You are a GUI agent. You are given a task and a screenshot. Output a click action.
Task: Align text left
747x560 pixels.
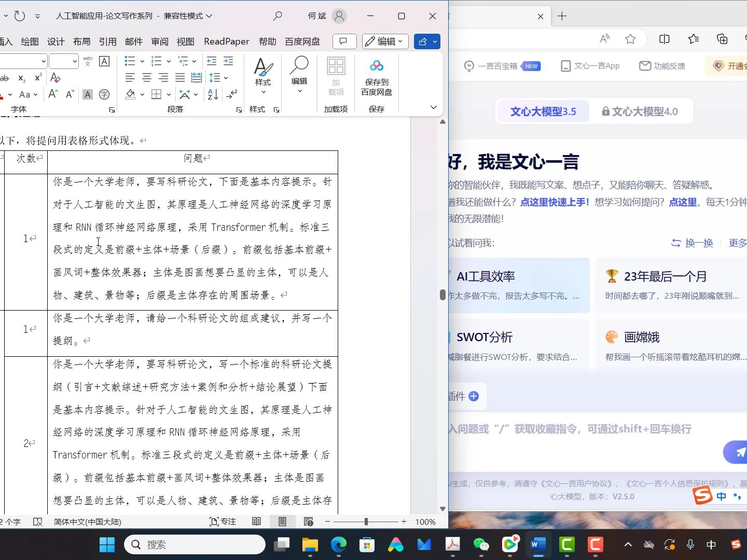(130, 78)
